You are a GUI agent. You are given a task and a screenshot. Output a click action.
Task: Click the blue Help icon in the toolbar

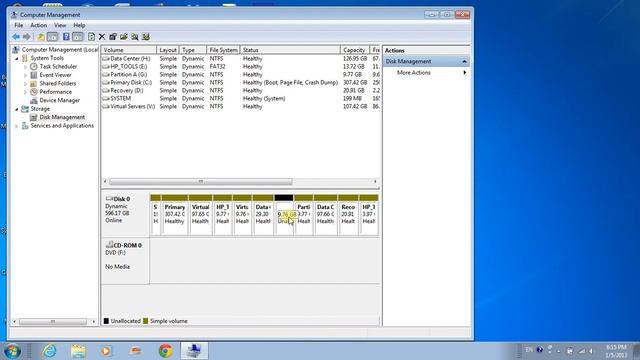(x=66, y=37)
